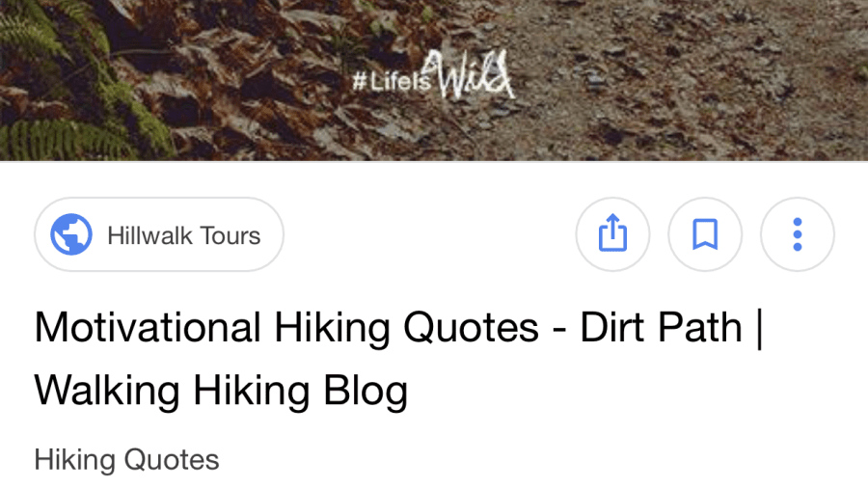Tap the share icon button
The image size is (868, 489).
click(x=612, y=234)
